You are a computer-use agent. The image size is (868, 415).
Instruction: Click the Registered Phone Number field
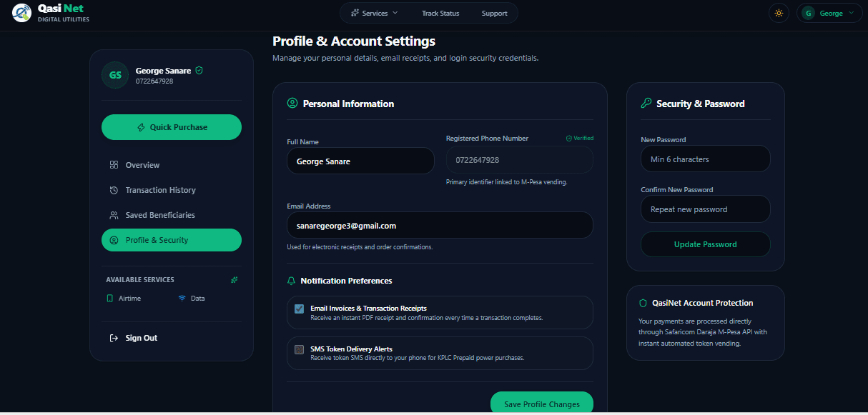(520, 159)
